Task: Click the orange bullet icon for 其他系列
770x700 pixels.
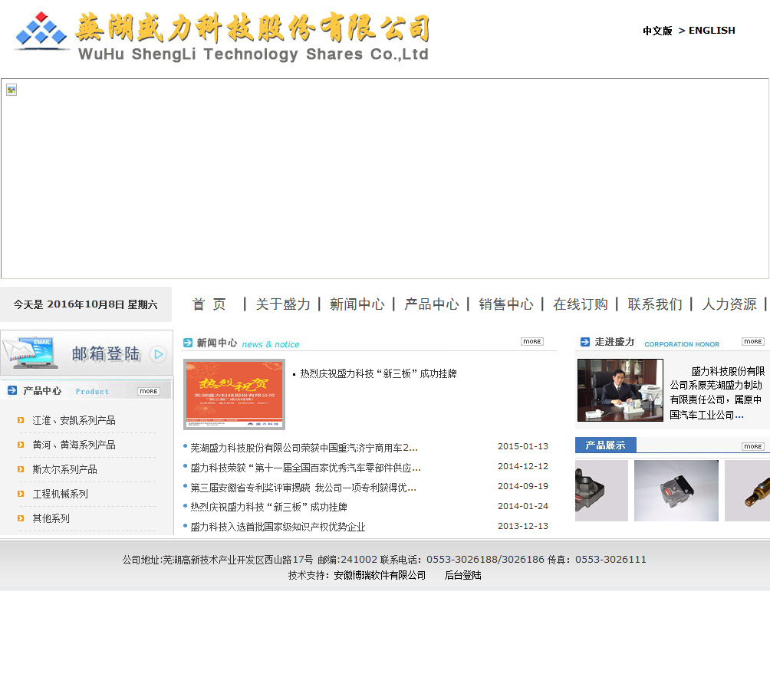Action: coord(21,518)
